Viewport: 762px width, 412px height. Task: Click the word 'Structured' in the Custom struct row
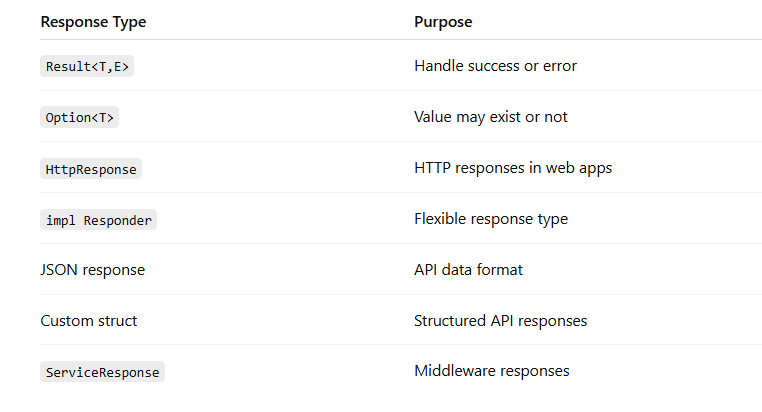pos(450,321)
